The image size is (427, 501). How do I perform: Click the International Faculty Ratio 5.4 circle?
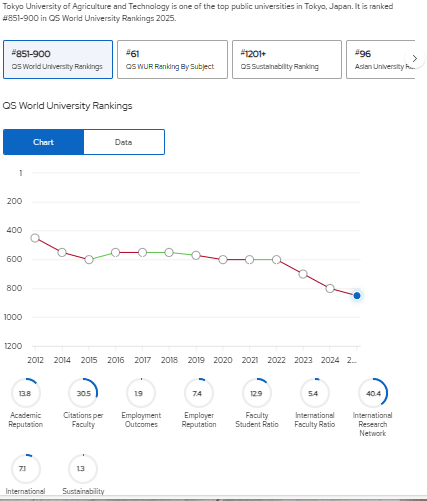(x=315, y=393)
